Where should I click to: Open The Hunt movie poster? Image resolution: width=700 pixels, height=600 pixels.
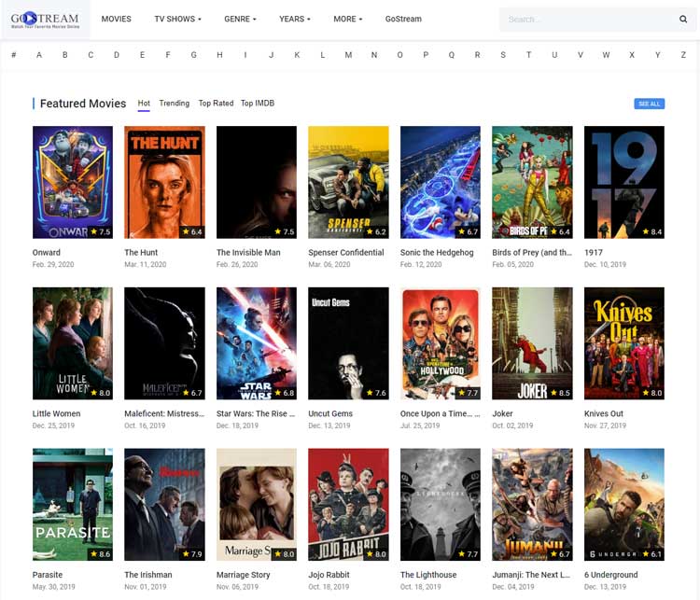(164, 182)
